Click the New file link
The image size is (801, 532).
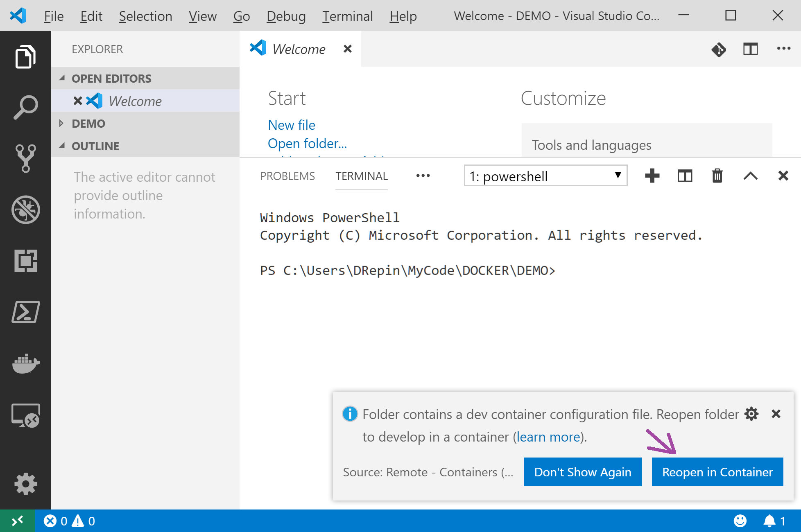coord(292,125)
